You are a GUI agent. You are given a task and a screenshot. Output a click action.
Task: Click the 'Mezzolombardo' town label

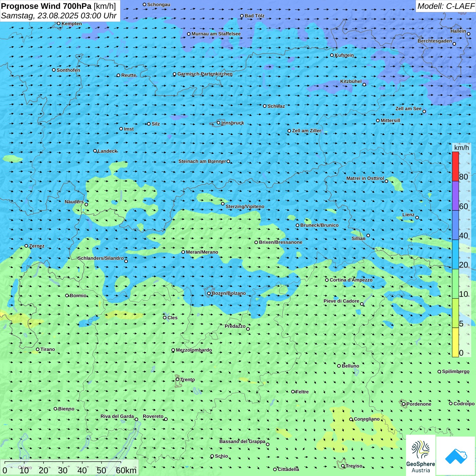tap(194, 350)
